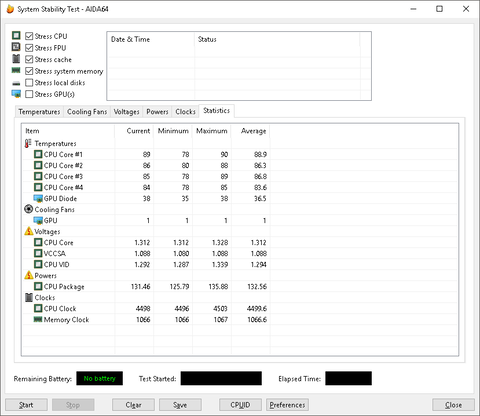
Task: Uncheck Stress system memory option
Action: (29, 71)
